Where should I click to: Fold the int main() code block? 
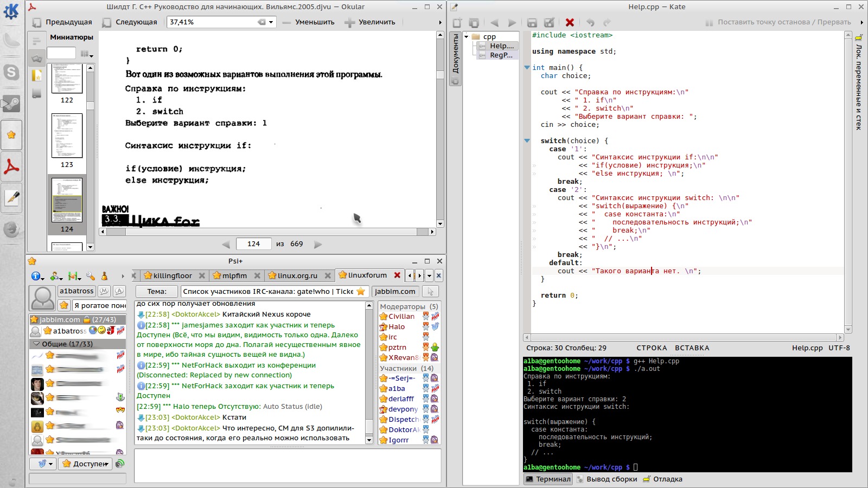tap(527, 68)
